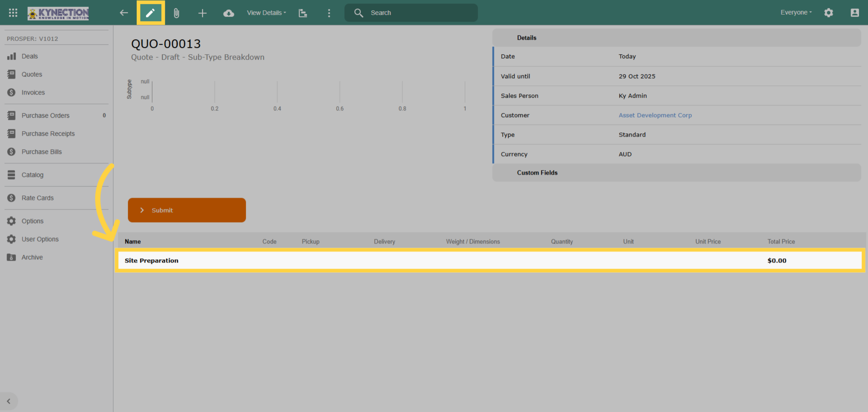Open attachments via the paperclip icon
This screenshot has height=412, width=868.
click(176, 13)
